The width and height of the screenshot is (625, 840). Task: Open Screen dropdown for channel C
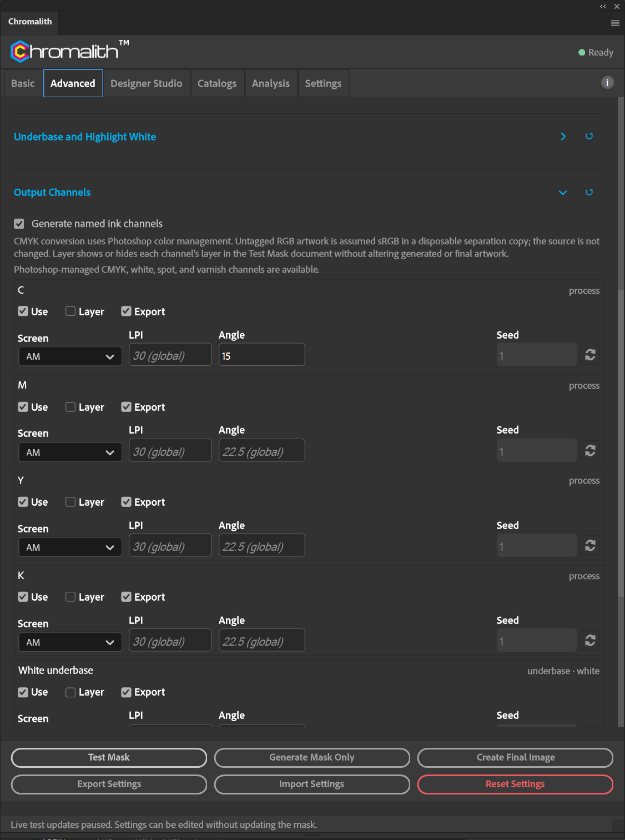(x=70, y=356)
